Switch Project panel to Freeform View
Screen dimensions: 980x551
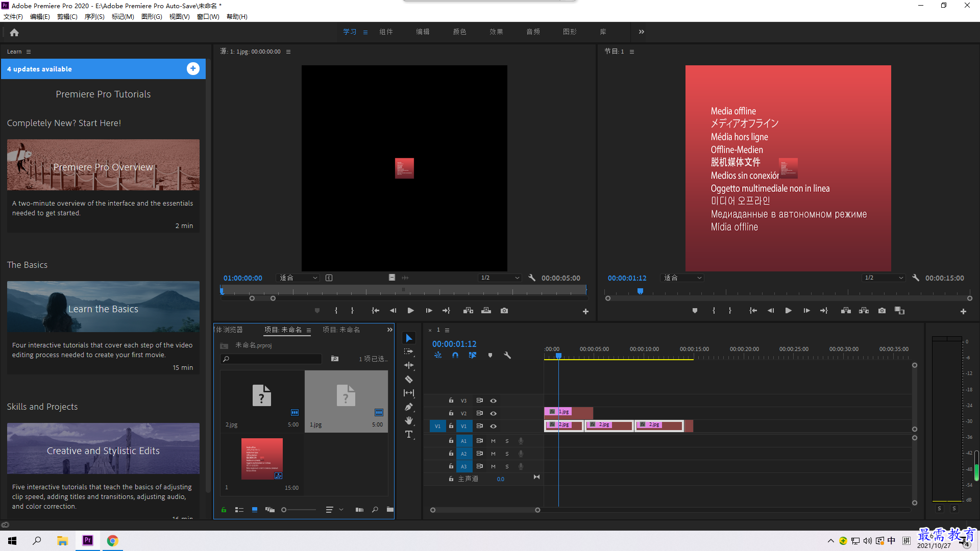[270, 509]
